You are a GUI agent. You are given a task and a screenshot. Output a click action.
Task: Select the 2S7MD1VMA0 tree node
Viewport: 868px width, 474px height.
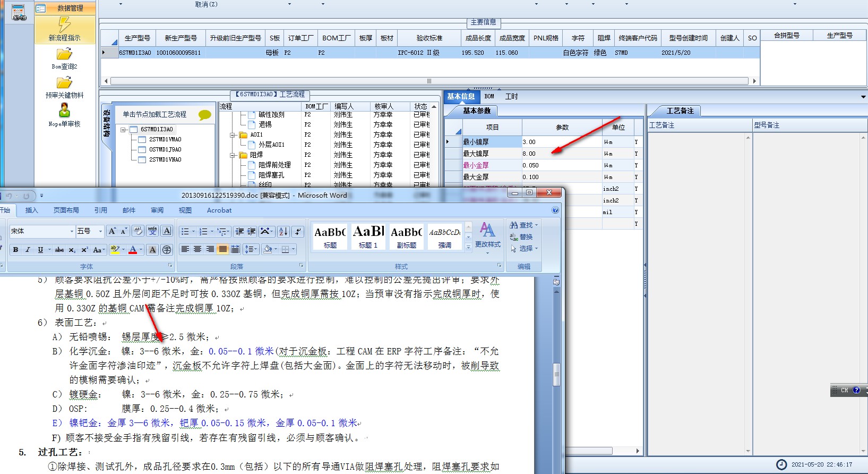pos(165,140)
